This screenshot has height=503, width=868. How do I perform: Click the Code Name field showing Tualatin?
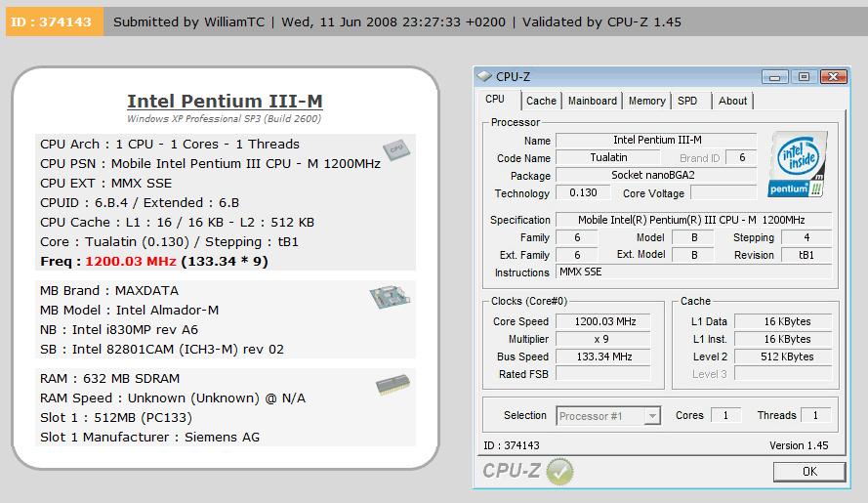608,157
